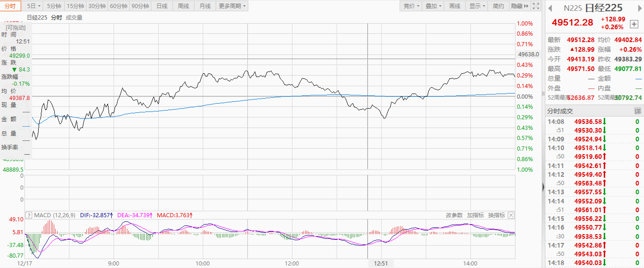Click the fullscreen expand icon
Screen dimensions: 644x268
536,6
